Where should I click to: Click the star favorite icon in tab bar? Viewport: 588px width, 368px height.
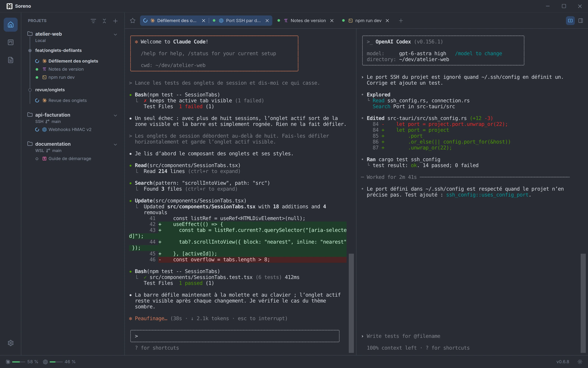click(x=133, y=21)
